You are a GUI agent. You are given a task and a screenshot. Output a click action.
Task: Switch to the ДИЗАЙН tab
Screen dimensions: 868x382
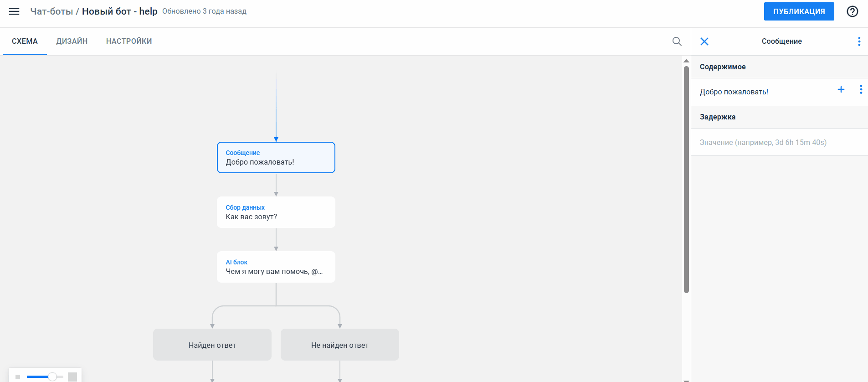pos(72,41)
